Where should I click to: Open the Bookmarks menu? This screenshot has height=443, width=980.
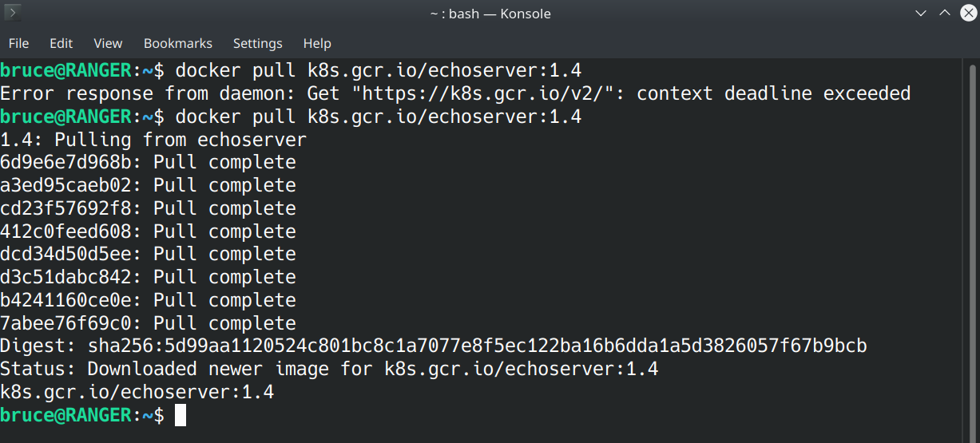click(x=178, y=43)
